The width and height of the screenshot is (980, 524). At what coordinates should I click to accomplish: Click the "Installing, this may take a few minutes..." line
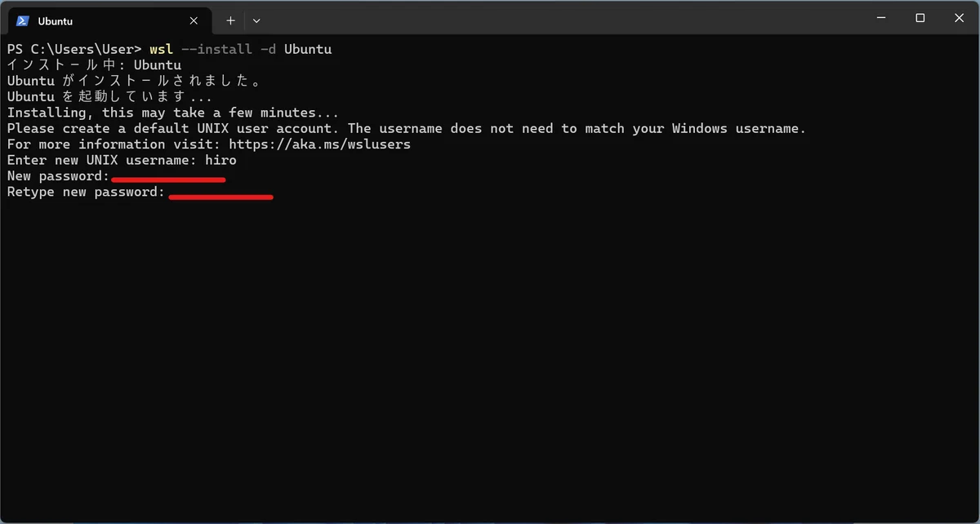(172, 113)
